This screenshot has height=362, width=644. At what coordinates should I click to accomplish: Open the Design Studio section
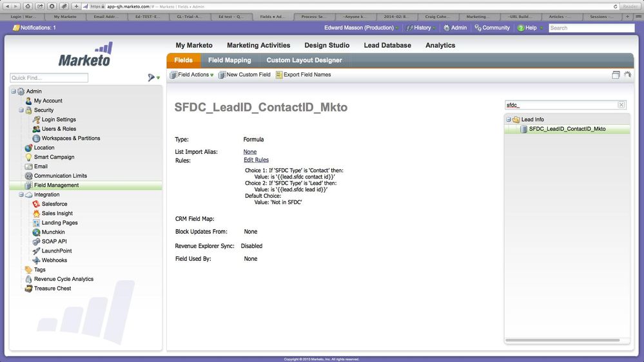click(x=327, y=45)
